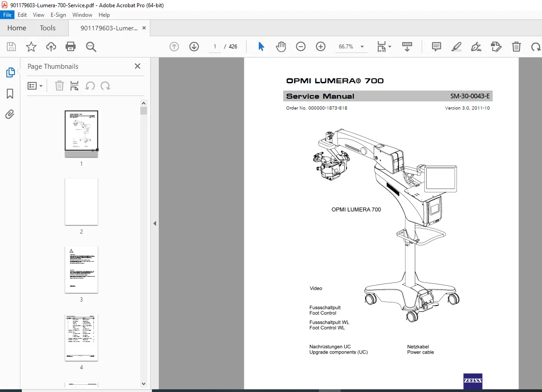Collapse the navigation pane with arrow
Image resolution: width=542 pixels, height=392 pixels.
pos(155,224)
